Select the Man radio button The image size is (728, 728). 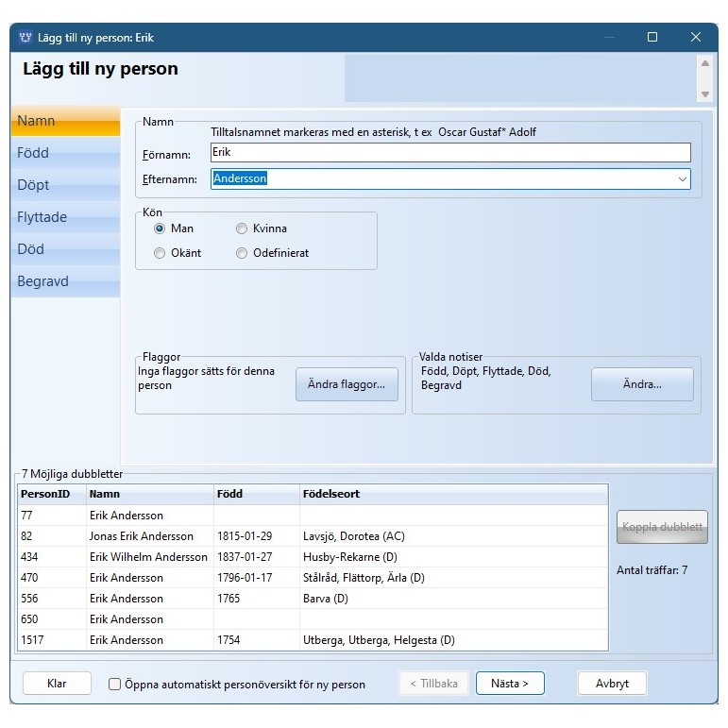pos(160,229)
